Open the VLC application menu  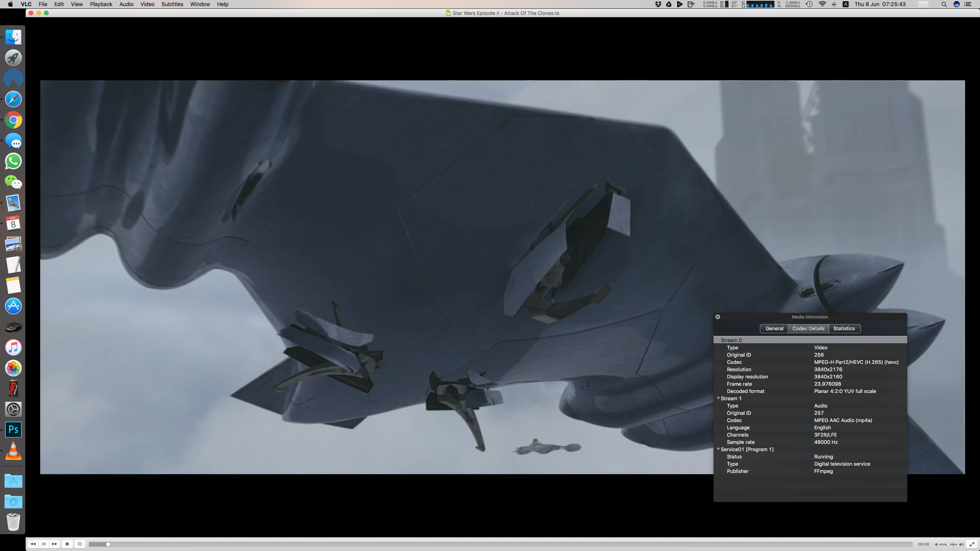tap(26, 4)
